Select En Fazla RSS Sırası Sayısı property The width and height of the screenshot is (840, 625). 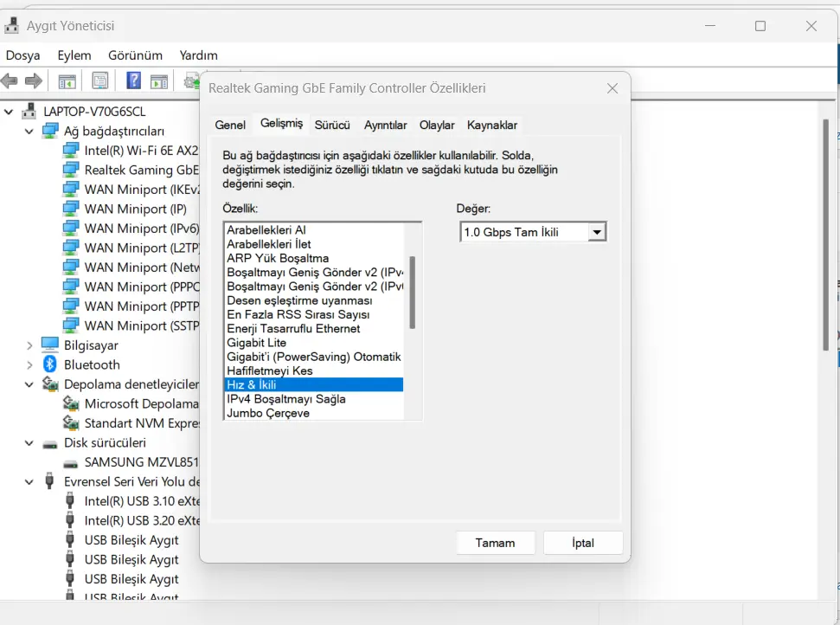tap(313, 314)
